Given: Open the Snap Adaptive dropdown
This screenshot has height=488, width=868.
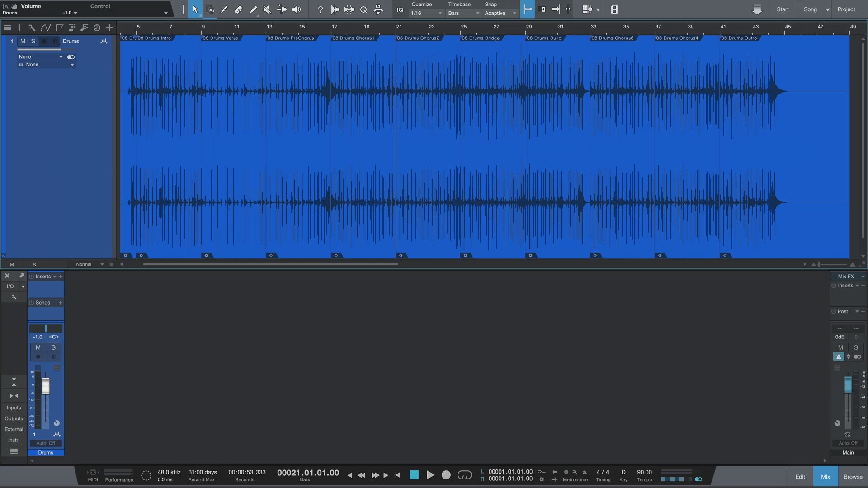Looking at the screenshot, I should (500, 13).
